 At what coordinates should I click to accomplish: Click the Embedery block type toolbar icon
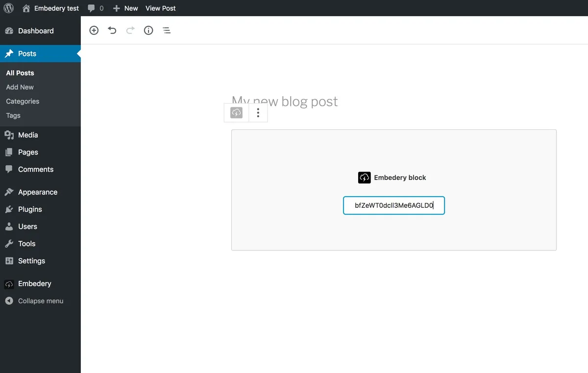pyautogui.click(x=237, y=113)
